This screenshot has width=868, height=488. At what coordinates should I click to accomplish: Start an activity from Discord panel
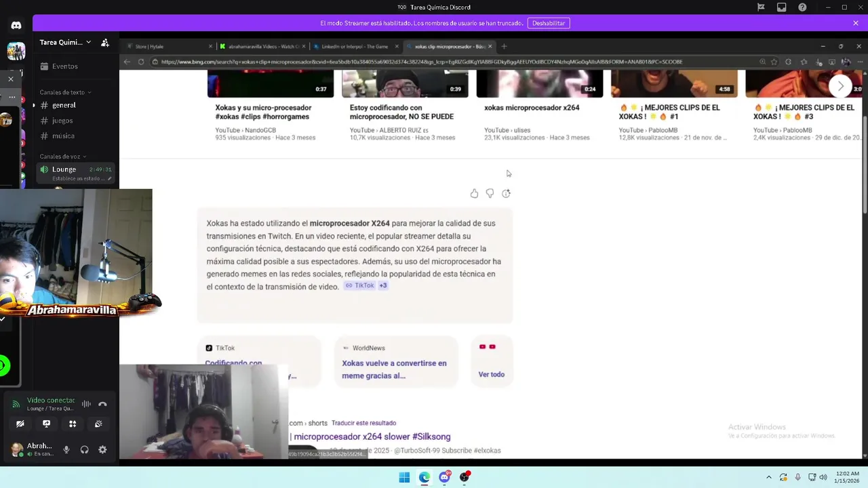(73, 424)
